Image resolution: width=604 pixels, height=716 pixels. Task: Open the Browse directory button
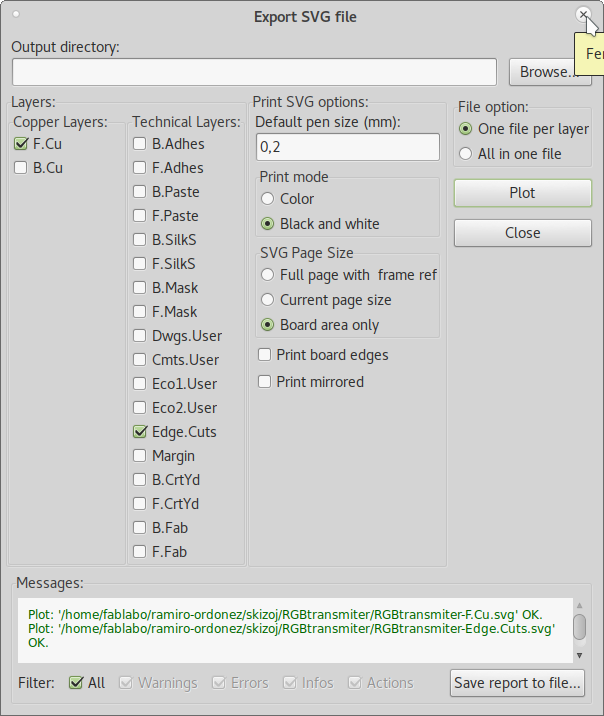click(550, 72)
